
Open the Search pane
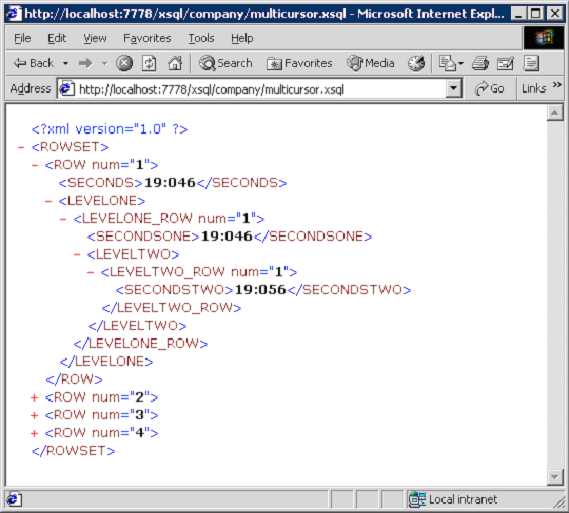[225, 63]
